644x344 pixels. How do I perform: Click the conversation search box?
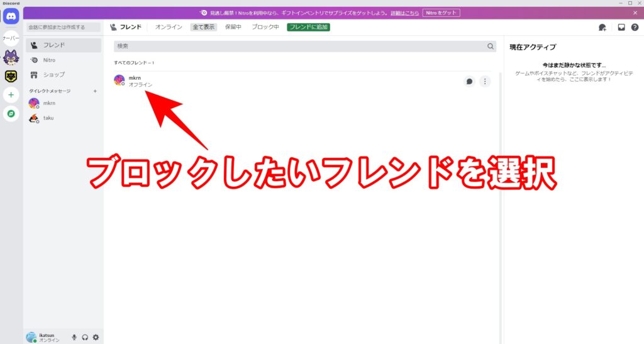(x=64, y=27)
